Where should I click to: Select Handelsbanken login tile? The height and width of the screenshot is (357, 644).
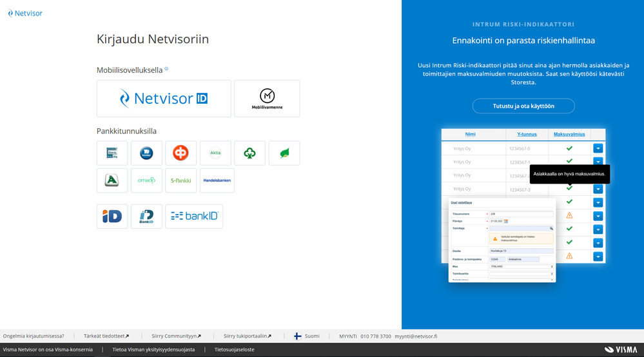coord(217,180)
